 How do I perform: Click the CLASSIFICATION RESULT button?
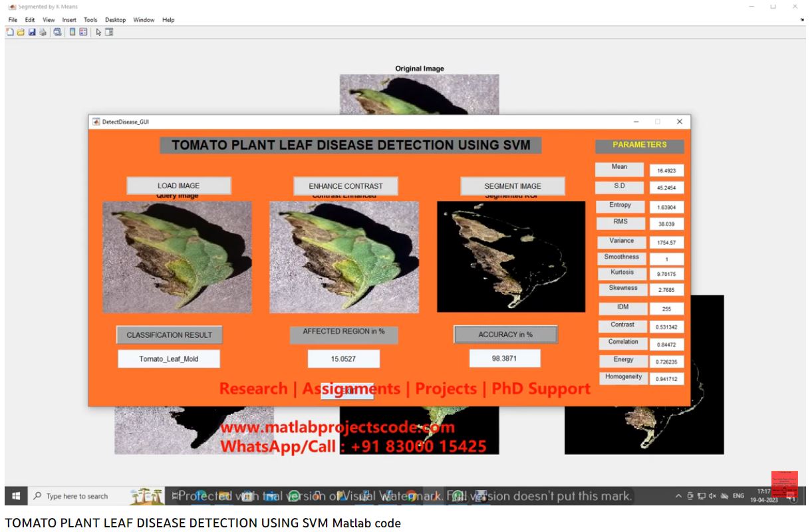point(169,335)
